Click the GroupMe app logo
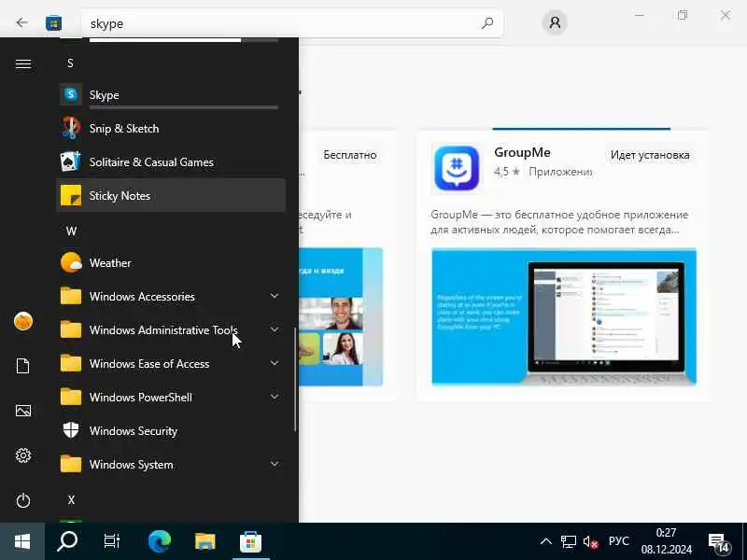The image size is (747, 560). point(457,168)
